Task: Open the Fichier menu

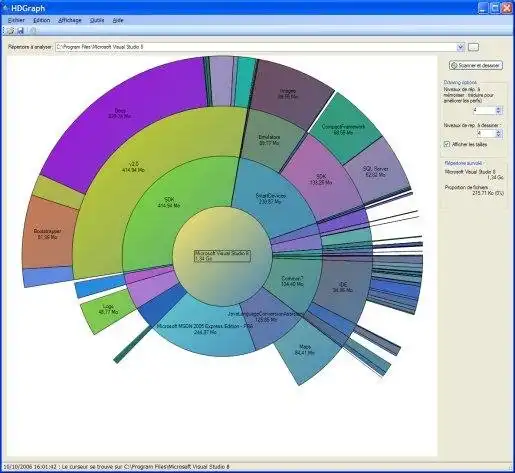Action: pos(16,20)
